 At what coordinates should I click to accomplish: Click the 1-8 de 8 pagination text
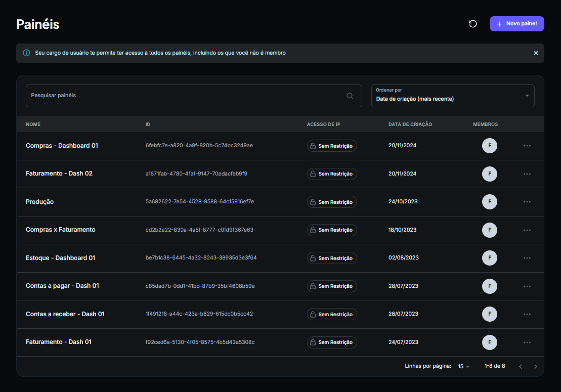pos(494,366)
